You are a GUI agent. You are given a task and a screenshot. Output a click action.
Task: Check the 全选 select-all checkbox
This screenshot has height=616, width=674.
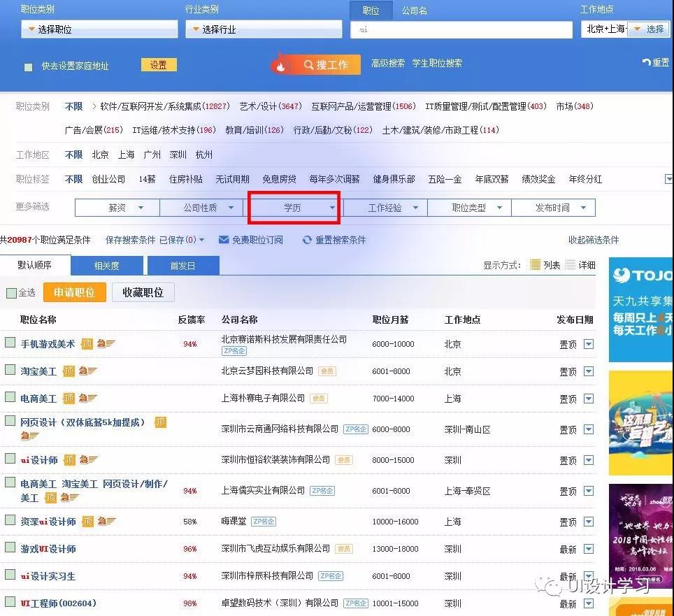11,293
